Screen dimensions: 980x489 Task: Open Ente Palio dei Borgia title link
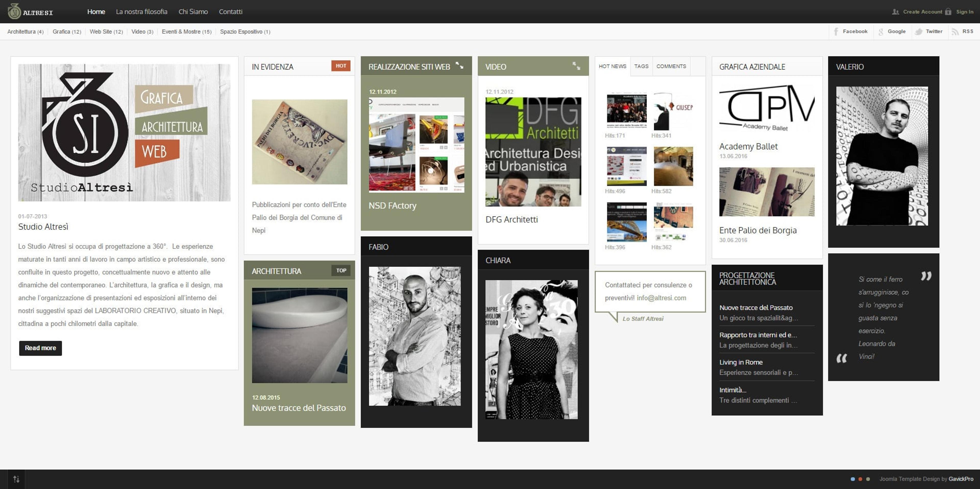[x=758, y=230]
